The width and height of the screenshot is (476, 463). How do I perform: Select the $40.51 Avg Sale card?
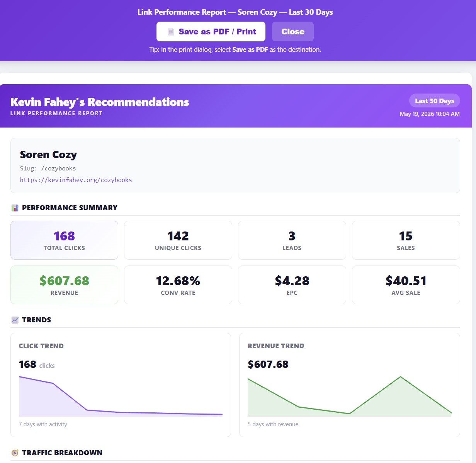click(406, 285)
